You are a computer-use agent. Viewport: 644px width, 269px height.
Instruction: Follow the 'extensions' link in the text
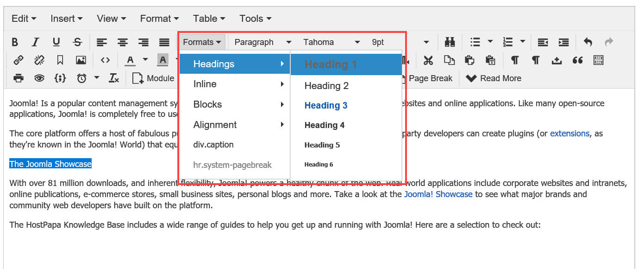(x=569, y=134)
